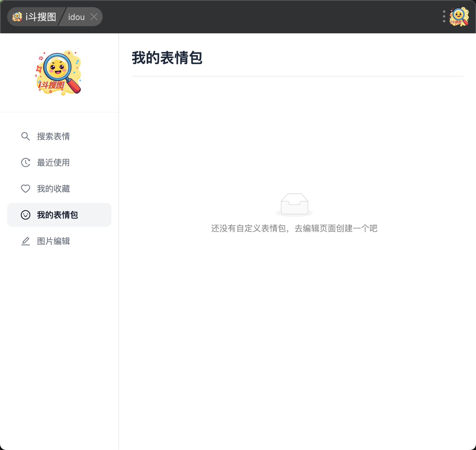Click the idou text in top bar
This screenshot has height=450, width=476.
click(76, 17)
